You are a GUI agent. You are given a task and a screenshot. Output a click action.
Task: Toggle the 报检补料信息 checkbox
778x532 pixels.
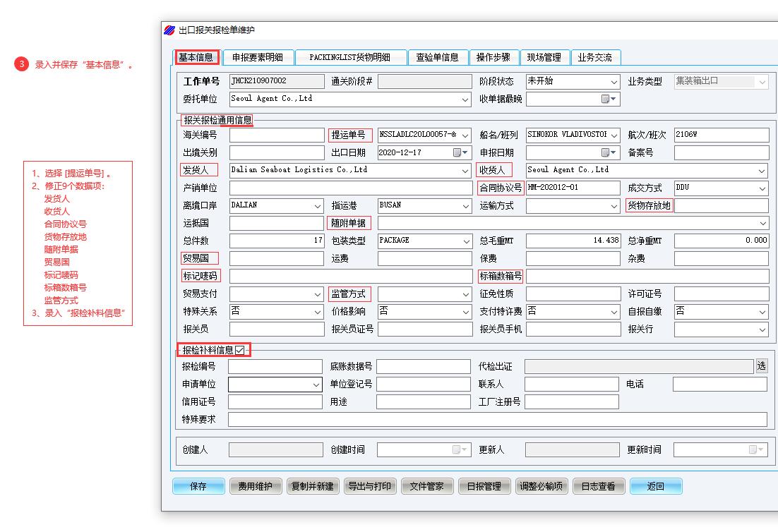(x=241, y=350)
